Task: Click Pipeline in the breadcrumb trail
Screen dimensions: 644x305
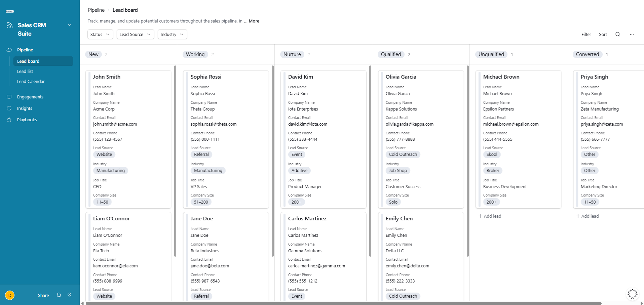Action: click(x=96, y=10)
